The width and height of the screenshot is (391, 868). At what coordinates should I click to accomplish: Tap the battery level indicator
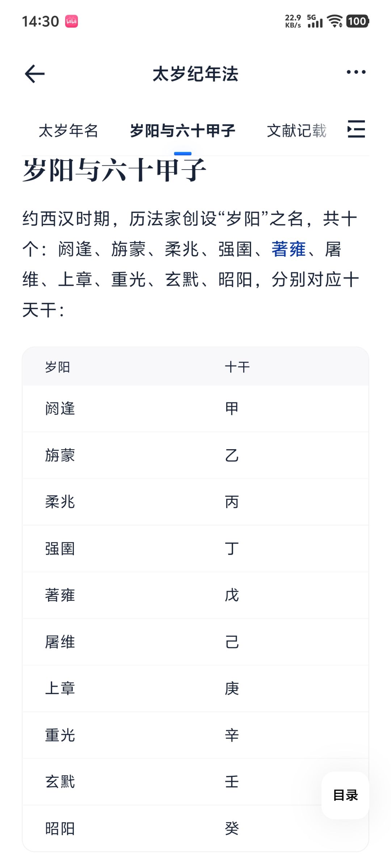(357, 21)
